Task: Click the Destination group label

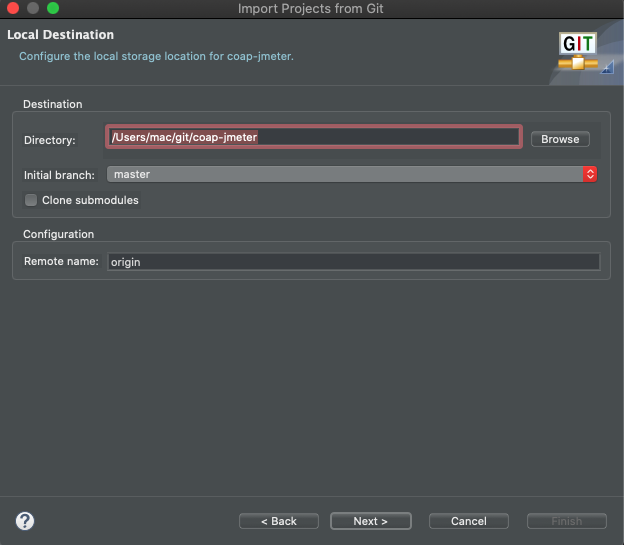Action: point(53,104)
